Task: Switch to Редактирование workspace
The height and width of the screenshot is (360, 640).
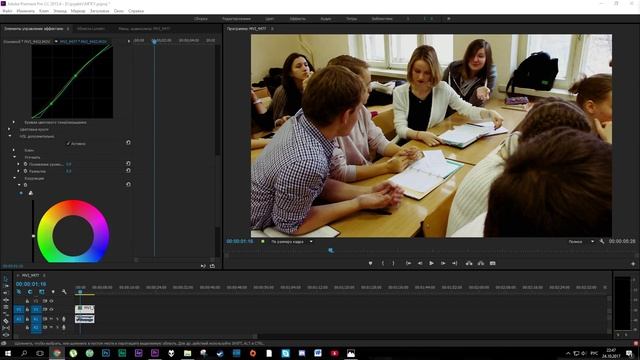Action: (236, 19)
